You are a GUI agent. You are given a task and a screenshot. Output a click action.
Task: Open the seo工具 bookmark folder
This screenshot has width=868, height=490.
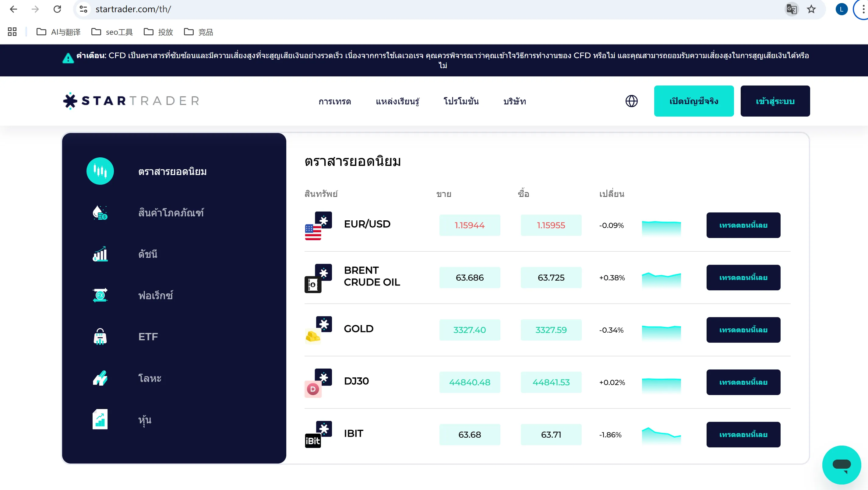tap(112, 32)
